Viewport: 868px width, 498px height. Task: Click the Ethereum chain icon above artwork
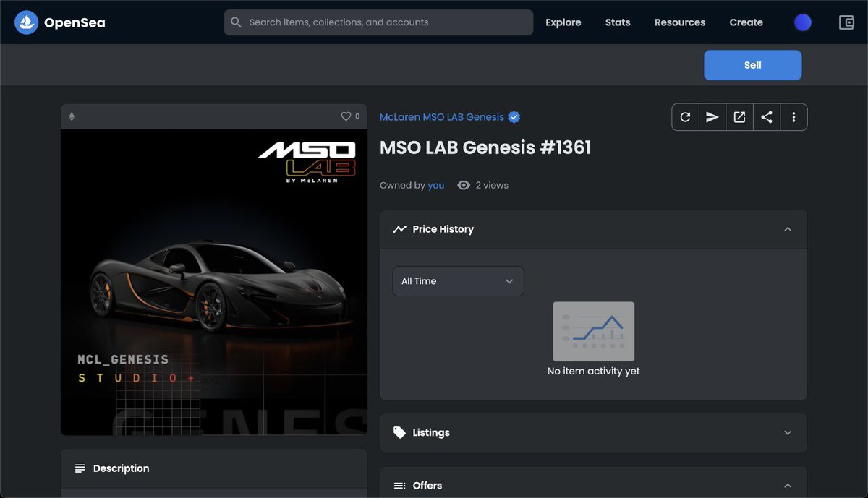72,116
